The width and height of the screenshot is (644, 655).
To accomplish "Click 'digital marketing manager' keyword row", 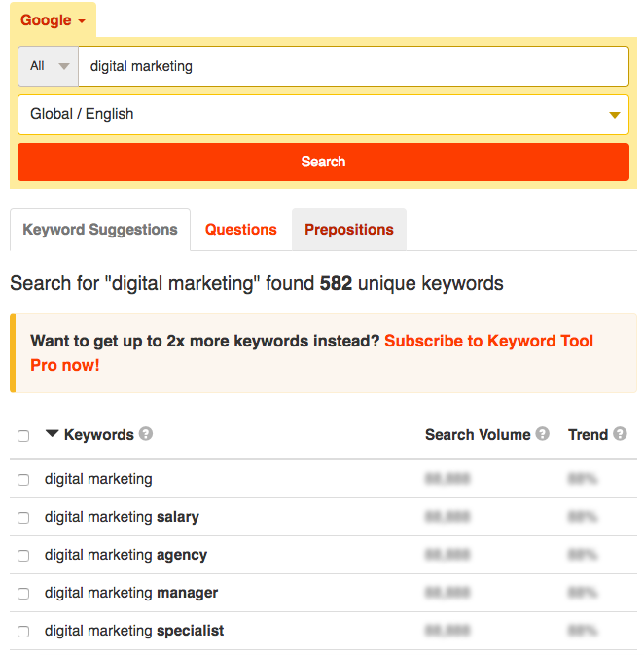I will click(x=131, y=593).
